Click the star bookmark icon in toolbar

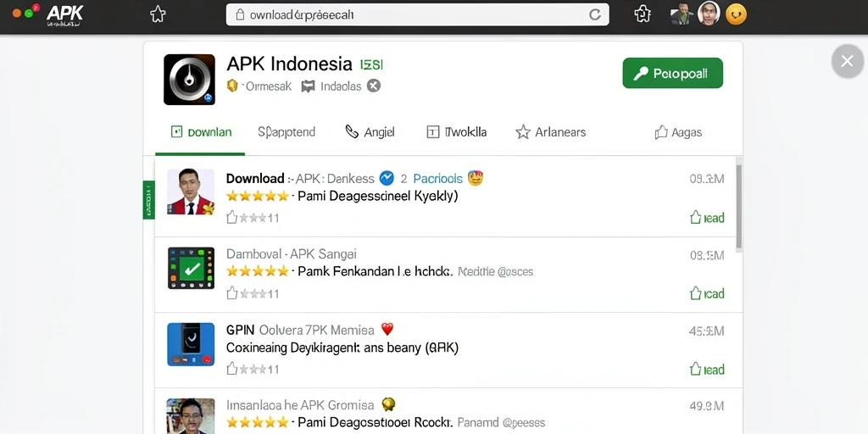coord(158,14)
